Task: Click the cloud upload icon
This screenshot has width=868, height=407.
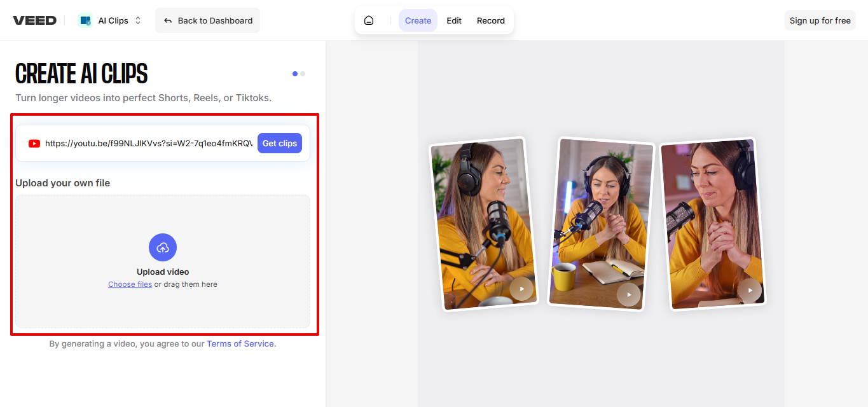Action: pos(163,247)
